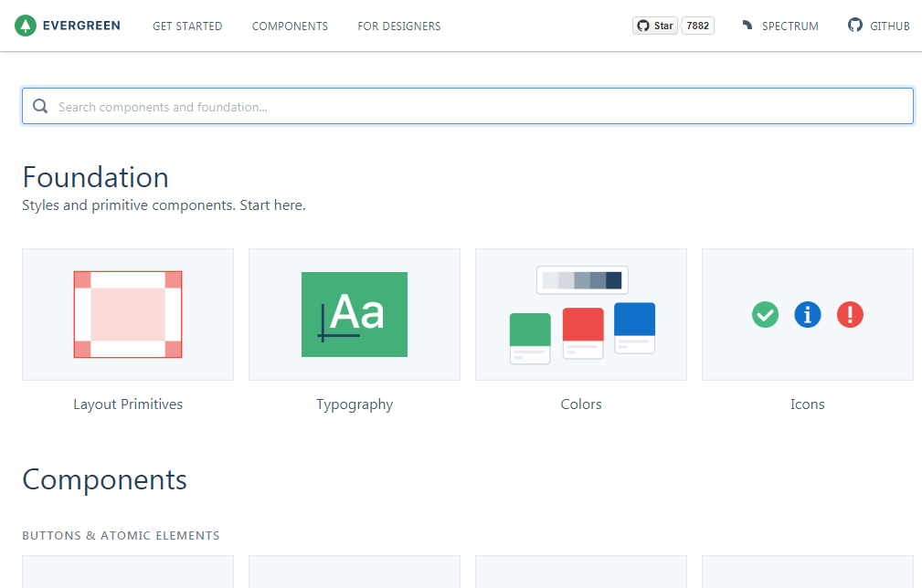Viewport: 922px width, 588px height.
Task: Click the green color swatch card
Action: 530,339
